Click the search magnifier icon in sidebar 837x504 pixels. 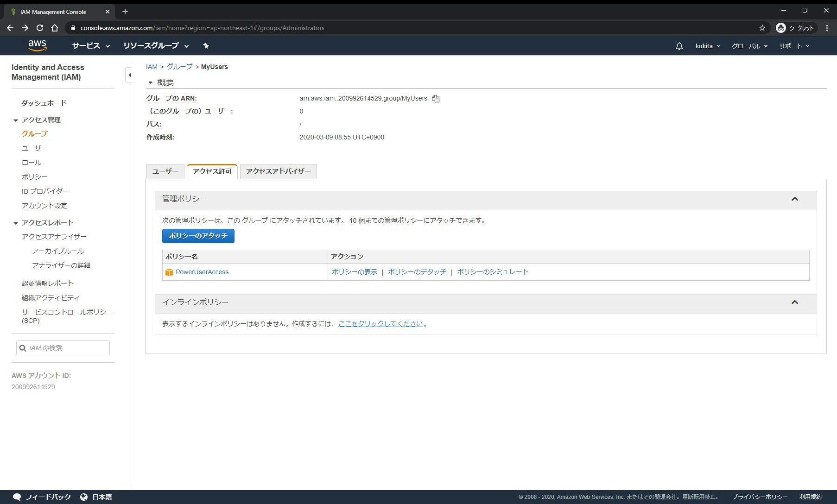click(x=23, y=348)
